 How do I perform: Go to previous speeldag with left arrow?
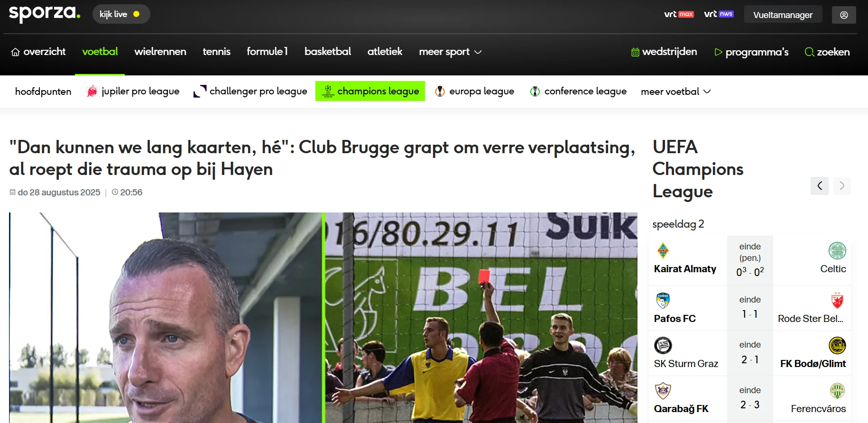[820, 186]
